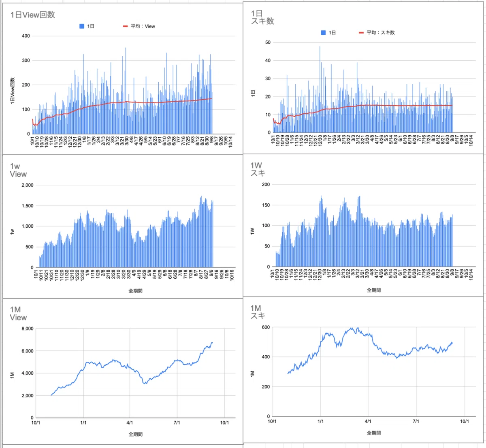
Task: Click the 4/1 date label in 1M View chart
Action: click(130, 422)
